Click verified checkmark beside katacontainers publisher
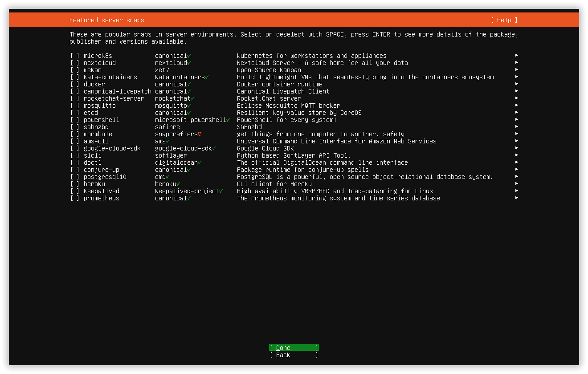 coord(207,77)
